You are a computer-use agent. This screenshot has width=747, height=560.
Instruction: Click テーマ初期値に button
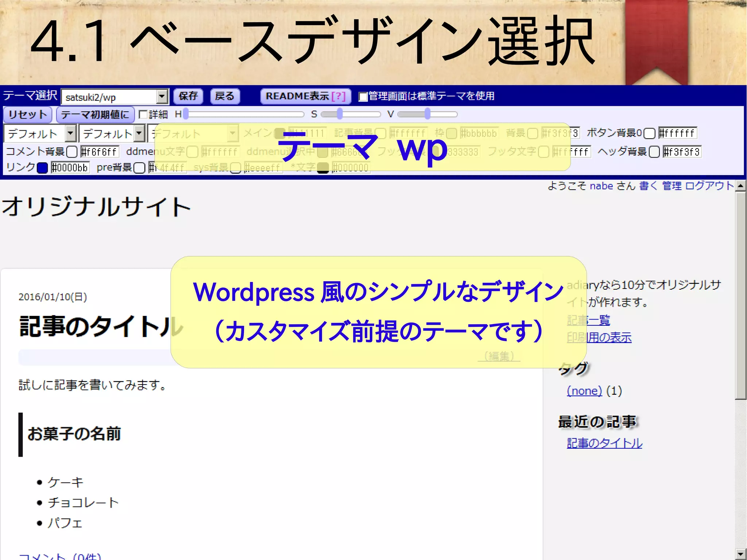point(96,115)
